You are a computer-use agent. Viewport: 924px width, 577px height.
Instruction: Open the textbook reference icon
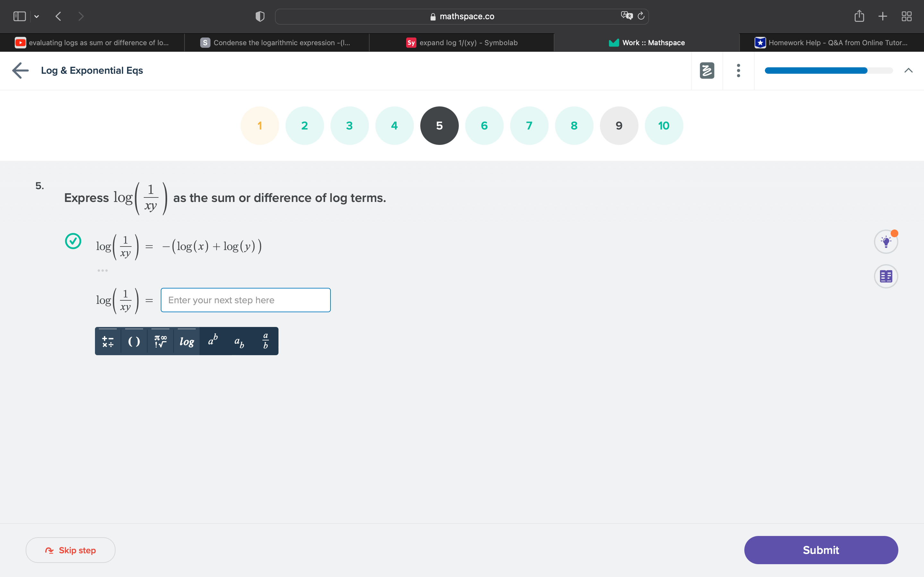[x=886, y=276]
